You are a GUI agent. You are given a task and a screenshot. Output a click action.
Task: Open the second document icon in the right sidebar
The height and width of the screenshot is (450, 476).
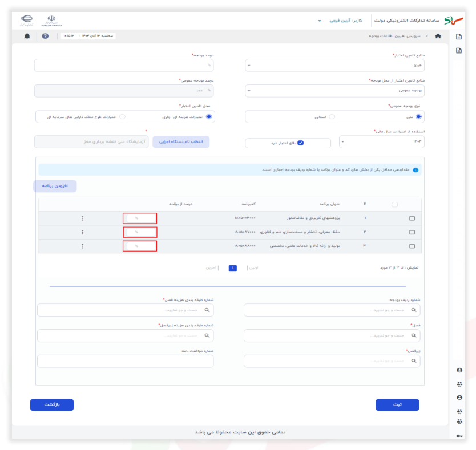pos(459,50)
